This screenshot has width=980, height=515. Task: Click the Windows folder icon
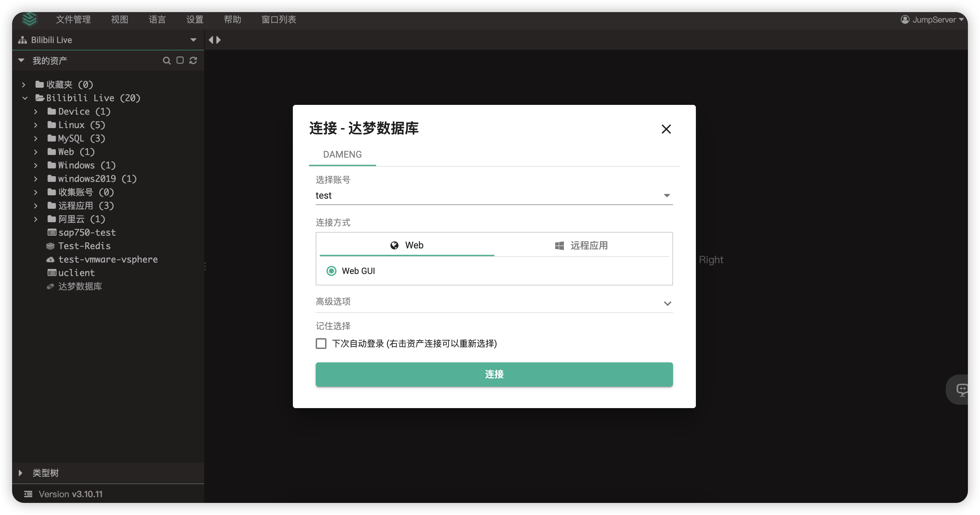tap(52, 165)
